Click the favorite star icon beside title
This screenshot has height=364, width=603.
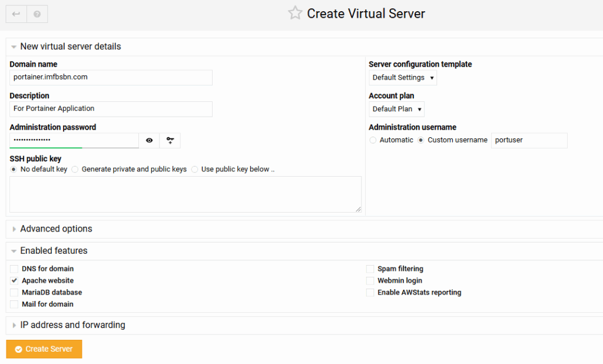pos(295,14)
